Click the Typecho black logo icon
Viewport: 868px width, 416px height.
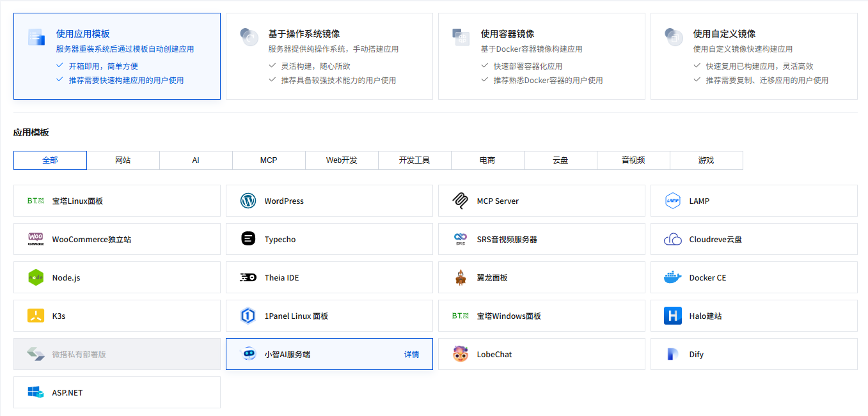pyautogui.click(x=248, y=239)
